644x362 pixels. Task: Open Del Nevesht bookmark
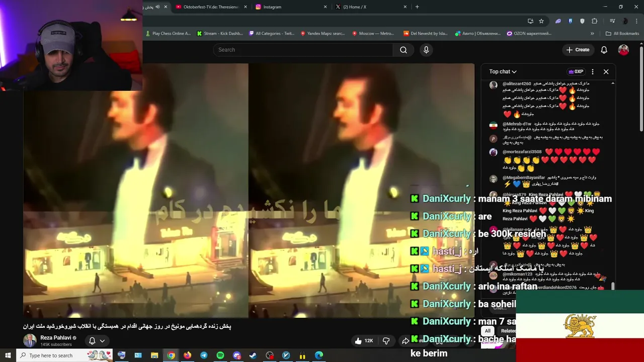pyautogui.click(x=425, y=34)
